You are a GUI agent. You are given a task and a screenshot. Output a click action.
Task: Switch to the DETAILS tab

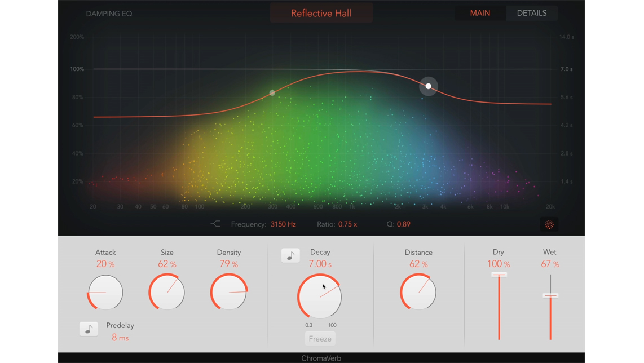point(531,13)
